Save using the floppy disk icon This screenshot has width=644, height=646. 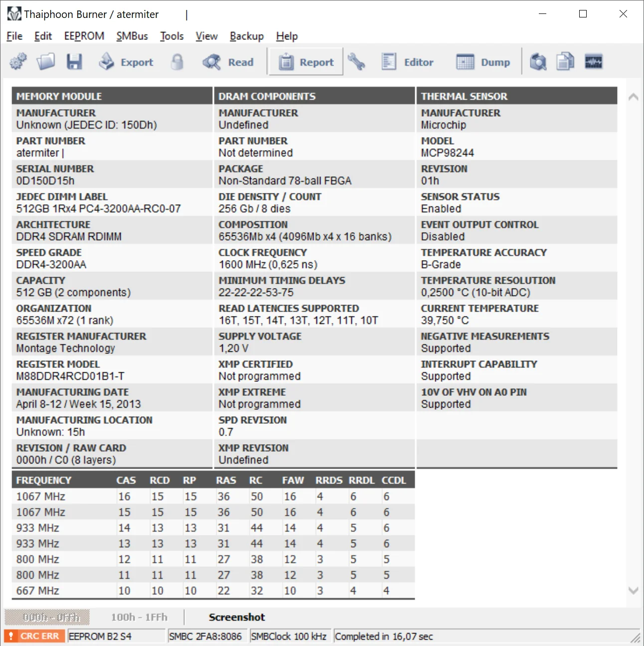74,62
